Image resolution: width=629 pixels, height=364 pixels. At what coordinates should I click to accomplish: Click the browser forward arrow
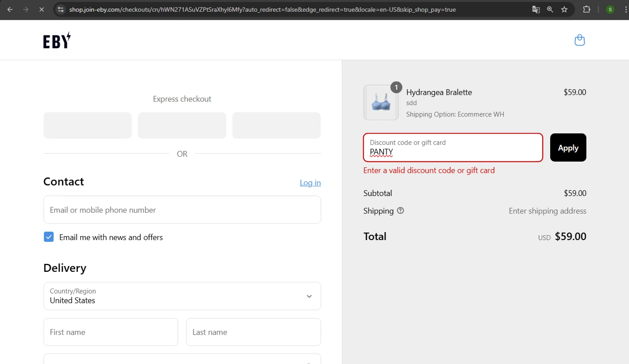point(26,9)
